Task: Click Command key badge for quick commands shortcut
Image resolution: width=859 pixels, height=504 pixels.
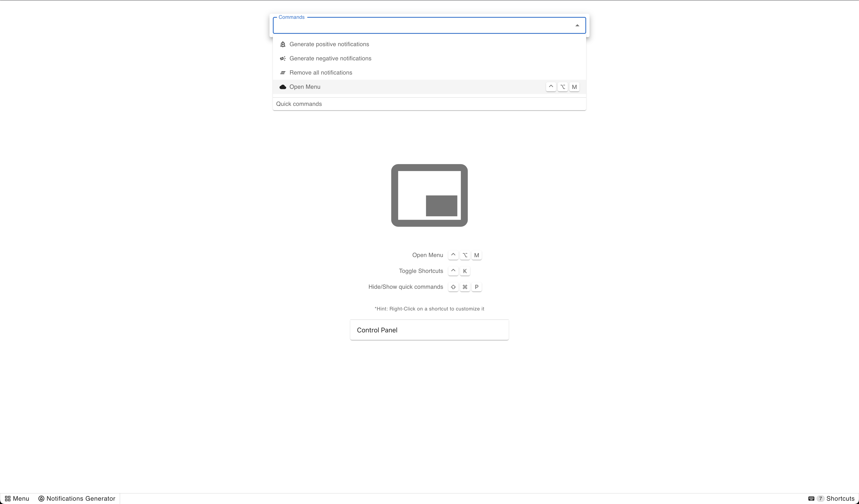Action: [x=465, y=287]
